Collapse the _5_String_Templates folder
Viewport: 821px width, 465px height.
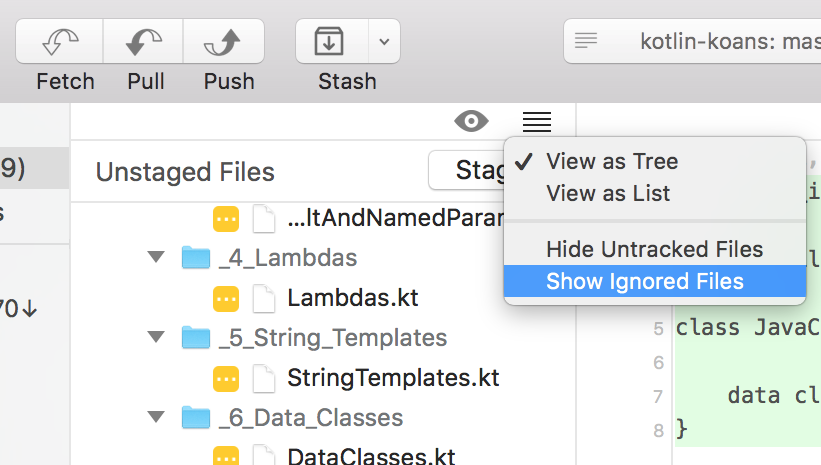coord(156,337)
